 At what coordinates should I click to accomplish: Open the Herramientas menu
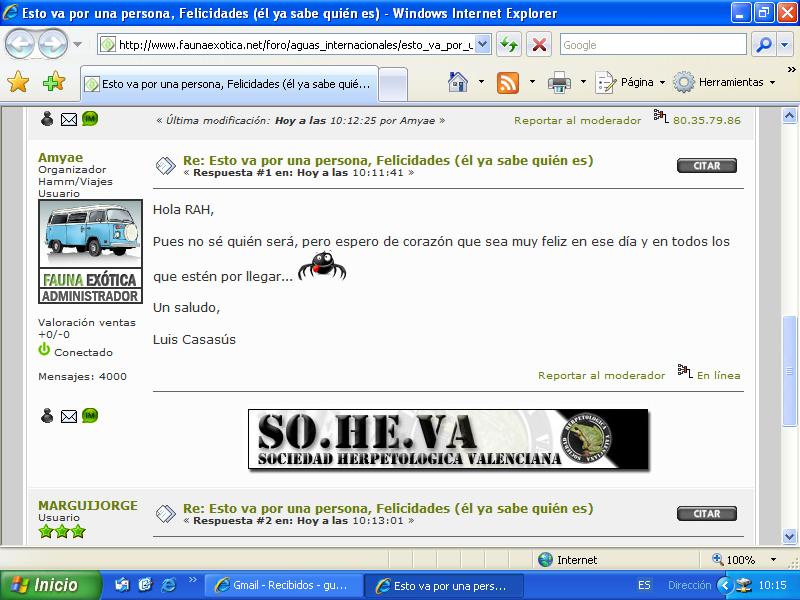click(x=723, y=82)
